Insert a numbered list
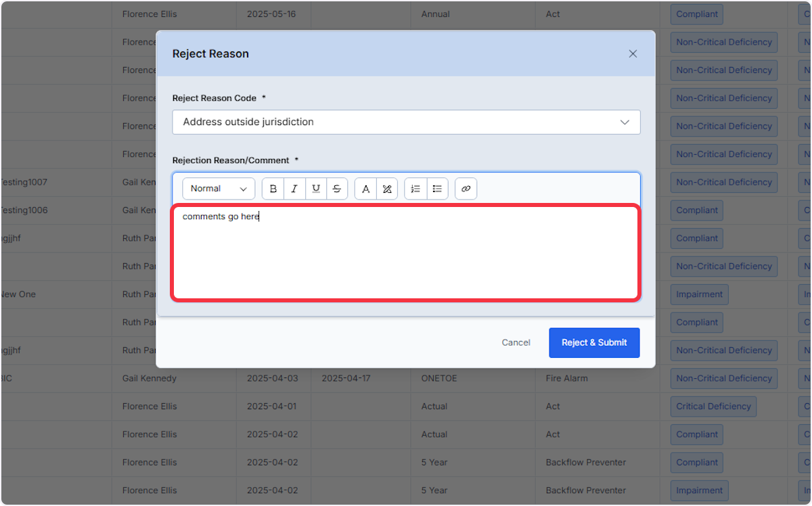This screenshot has width=812, height=506. tap(416, 189)
